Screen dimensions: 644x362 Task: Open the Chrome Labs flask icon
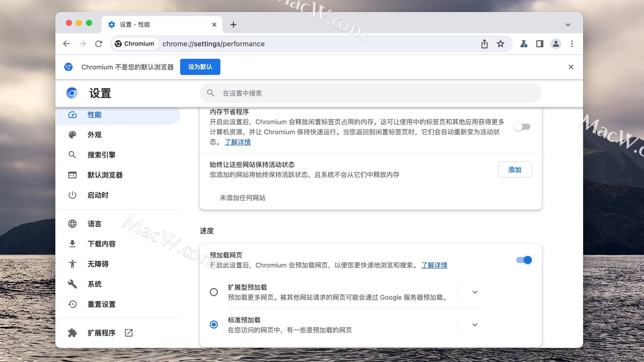pyautogui.click(x=523, y=44)
